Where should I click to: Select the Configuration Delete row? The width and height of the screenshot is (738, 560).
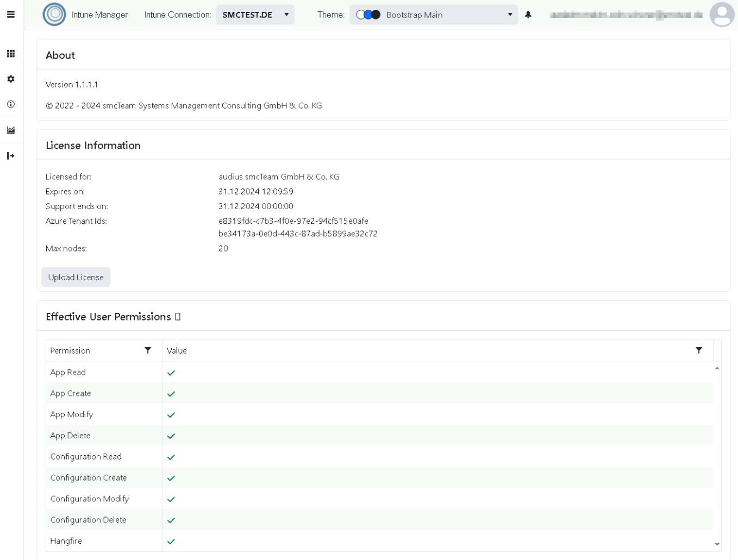[x=379, y=520]
